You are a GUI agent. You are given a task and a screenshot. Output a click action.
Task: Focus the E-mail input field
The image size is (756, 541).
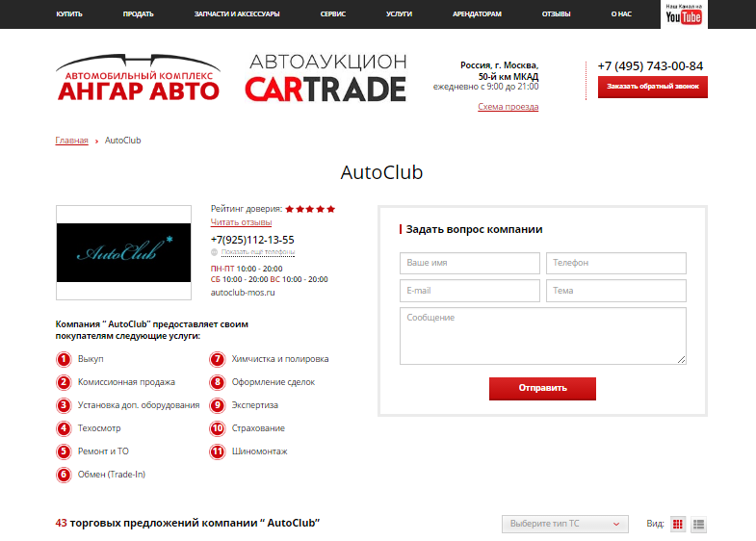470,291
